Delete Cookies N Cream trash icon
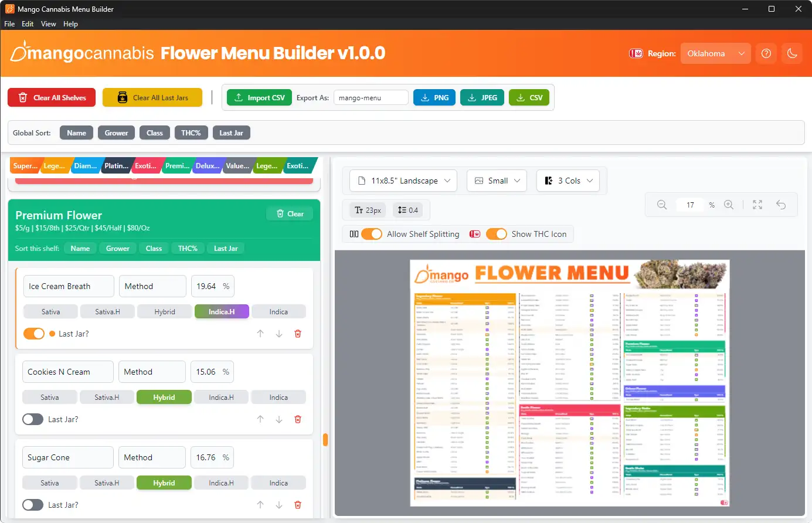 pos(298,419)
